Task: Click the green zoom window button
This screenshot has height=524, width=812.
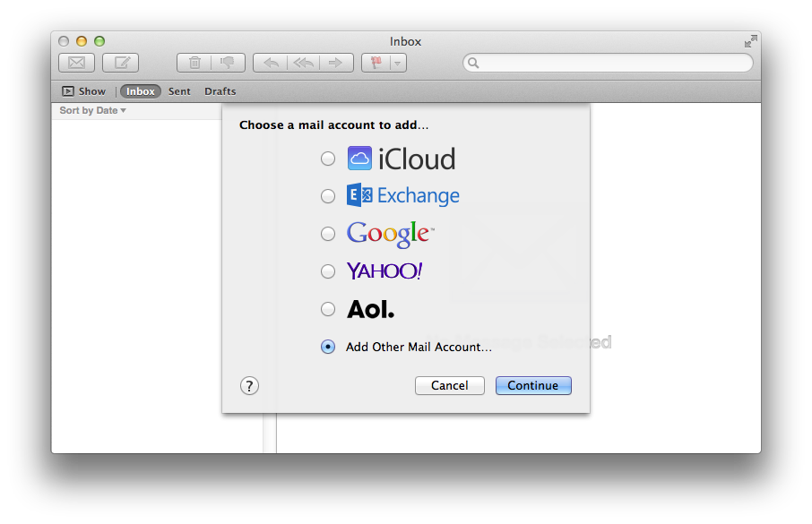Action: [99, 41]
